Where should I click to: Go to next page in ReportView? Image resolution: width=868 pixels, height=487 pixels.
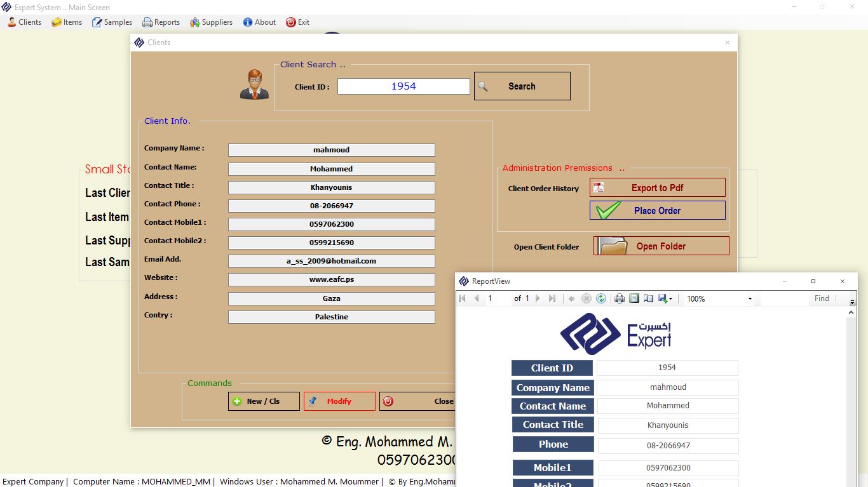538,298
